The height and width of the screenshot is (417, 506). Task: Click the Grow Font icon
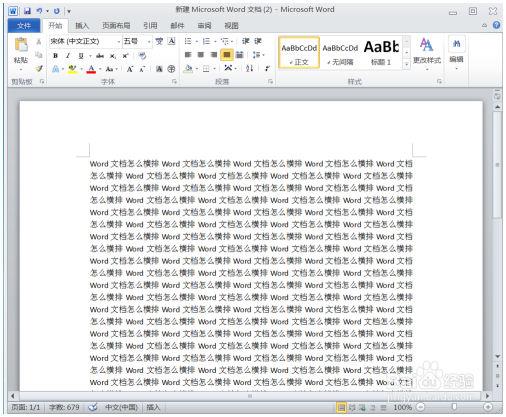[x=130, y=69]
